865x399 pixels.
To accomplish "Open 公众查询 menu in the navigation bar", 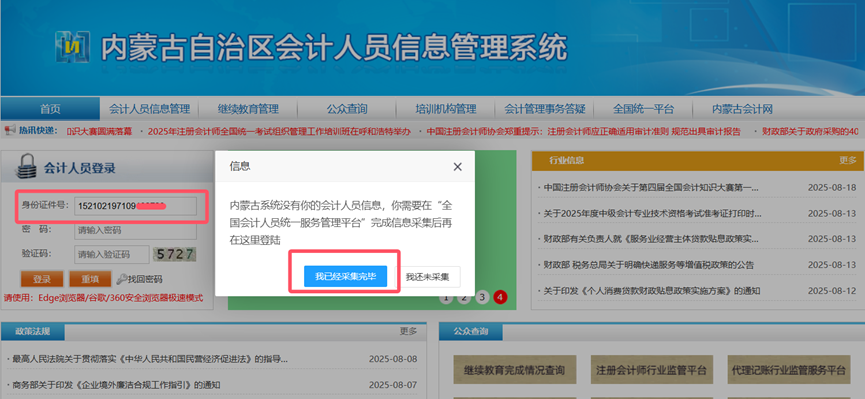I will point(346,109).
